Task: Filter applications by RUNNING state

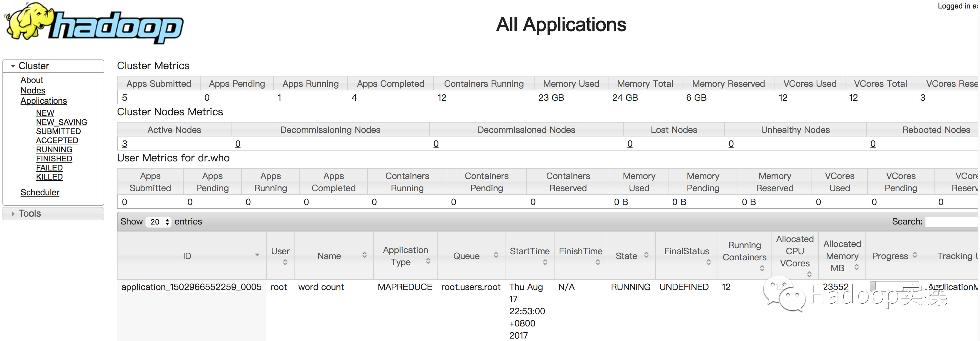Action: [54, 150]
